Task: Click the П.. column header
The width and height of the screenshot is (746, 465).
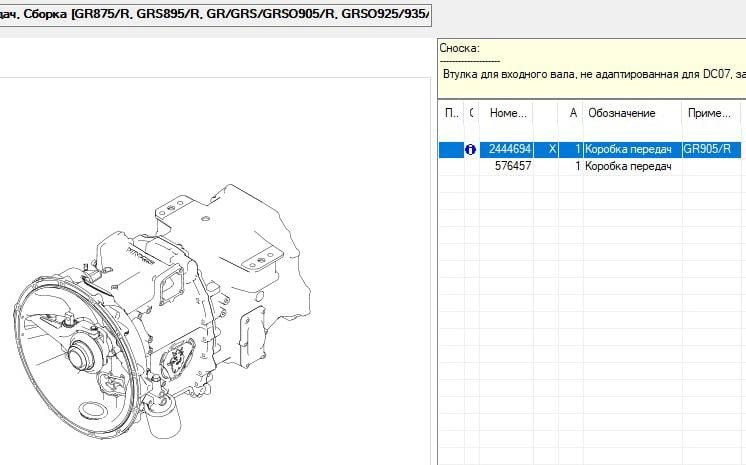Action: pyautogui.click(x=451, y=113)
